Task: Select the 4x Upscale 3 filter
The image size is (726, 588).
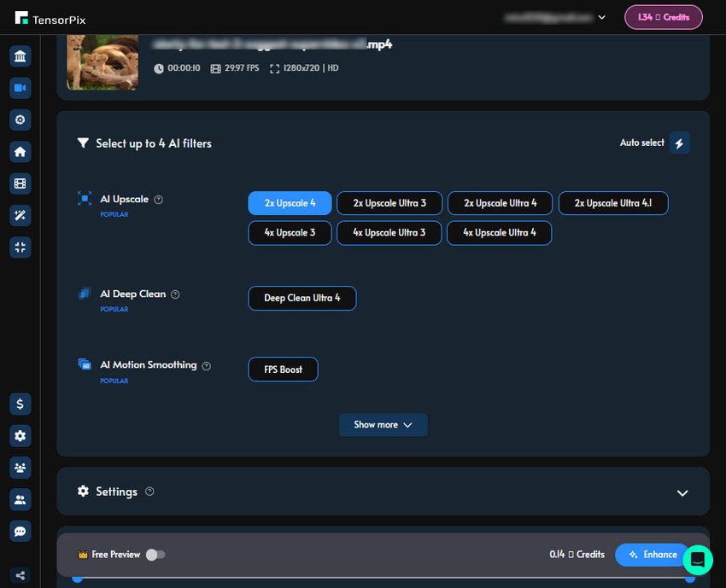Action: (290, 233)
